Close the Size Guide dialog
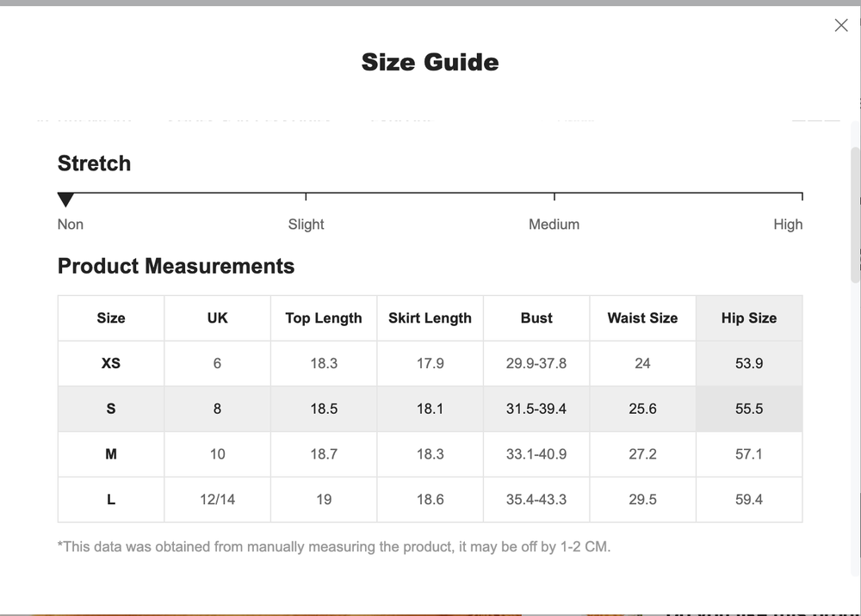The image size is (861, 616). (840, 25)
